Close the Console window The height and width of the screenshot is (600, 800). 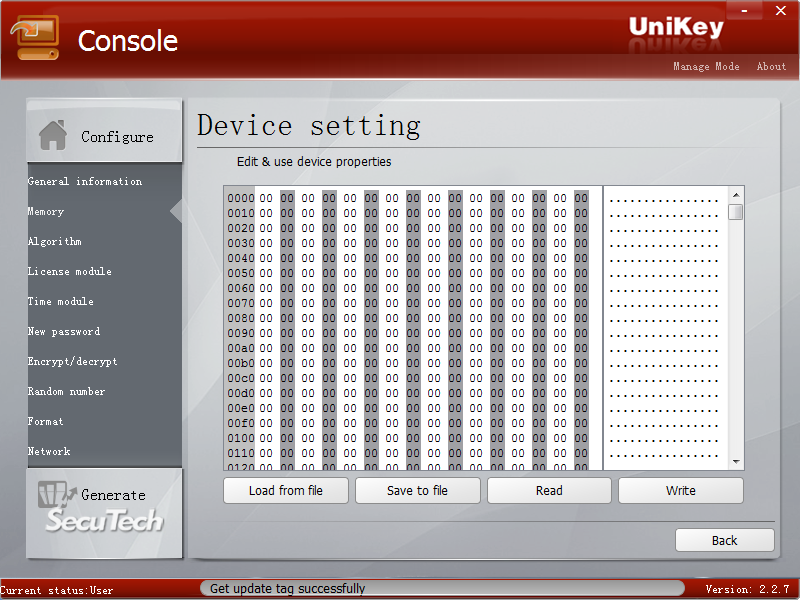[x=781, y=10]
